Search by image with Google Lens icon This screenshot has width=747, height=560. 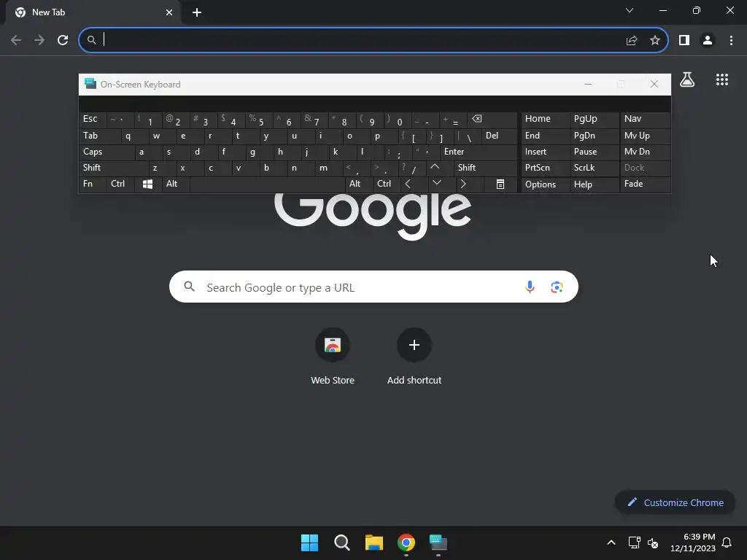pyautogui.click(x=557, y=287)
